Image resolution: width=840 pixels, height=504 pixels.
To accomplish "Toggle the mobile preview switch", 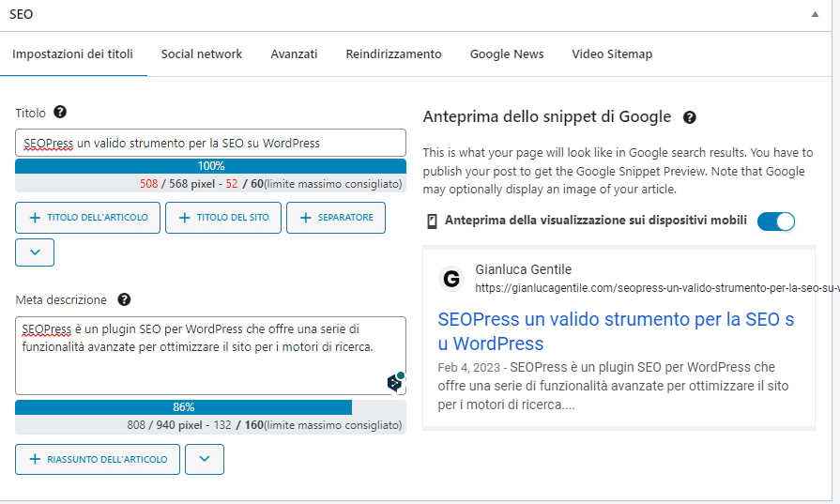I will click(776, 221).
